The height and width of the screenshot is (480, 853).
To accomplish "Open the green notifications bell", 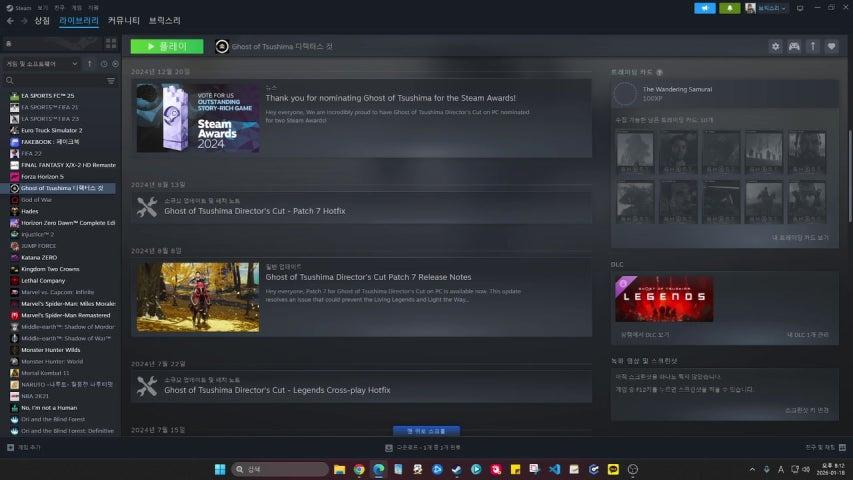I will click(x=730, y=8).
